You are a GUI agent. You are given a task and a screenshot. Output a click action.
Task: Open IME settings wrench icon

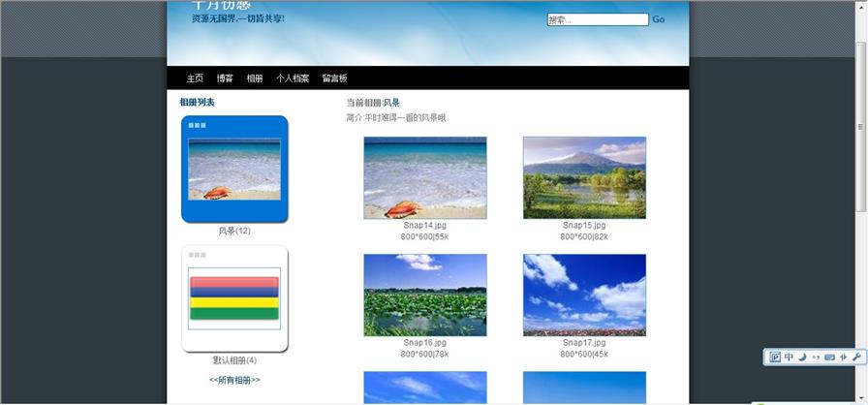click(856, 358)
